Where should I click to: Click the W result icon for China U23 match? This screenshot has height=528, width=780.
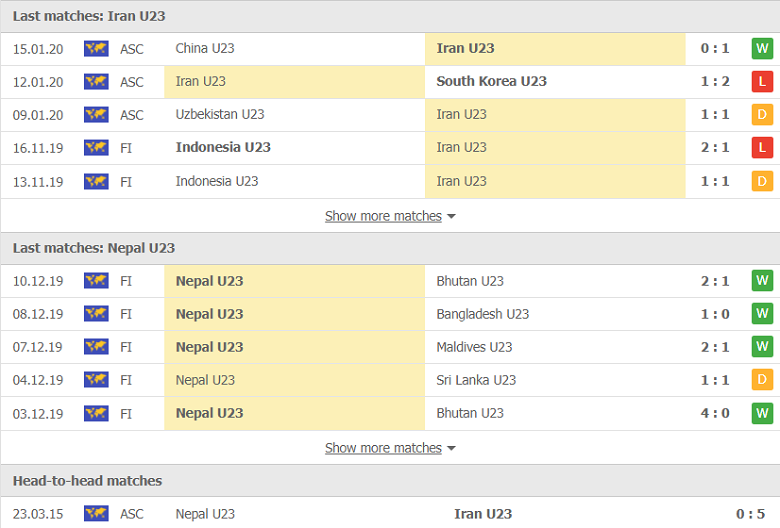762,49
